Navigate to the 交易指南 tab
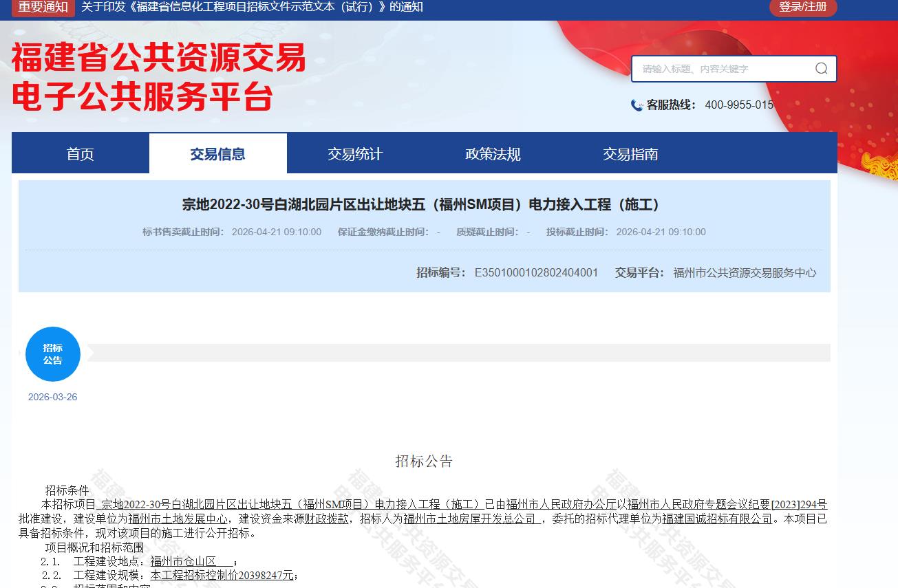Image resolution: width=898 pixels, height=588 pixels. [630, 154]
